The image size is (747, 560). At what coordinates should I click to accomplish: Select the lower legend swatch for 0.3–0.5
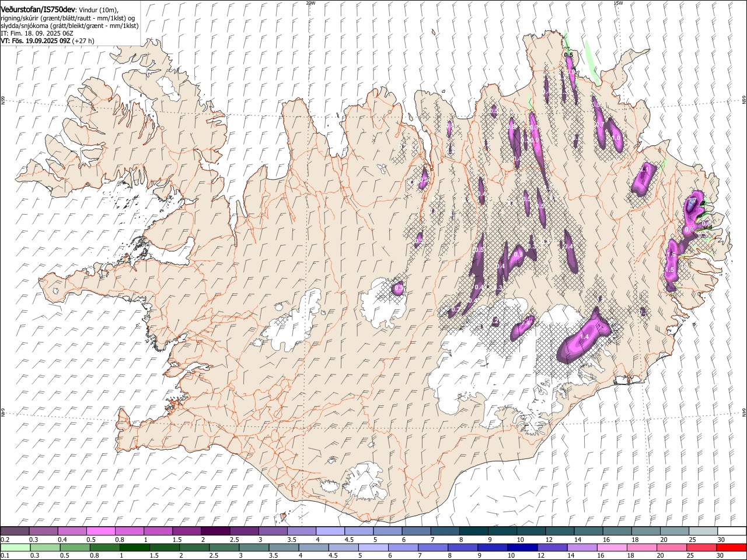(45, 548)
